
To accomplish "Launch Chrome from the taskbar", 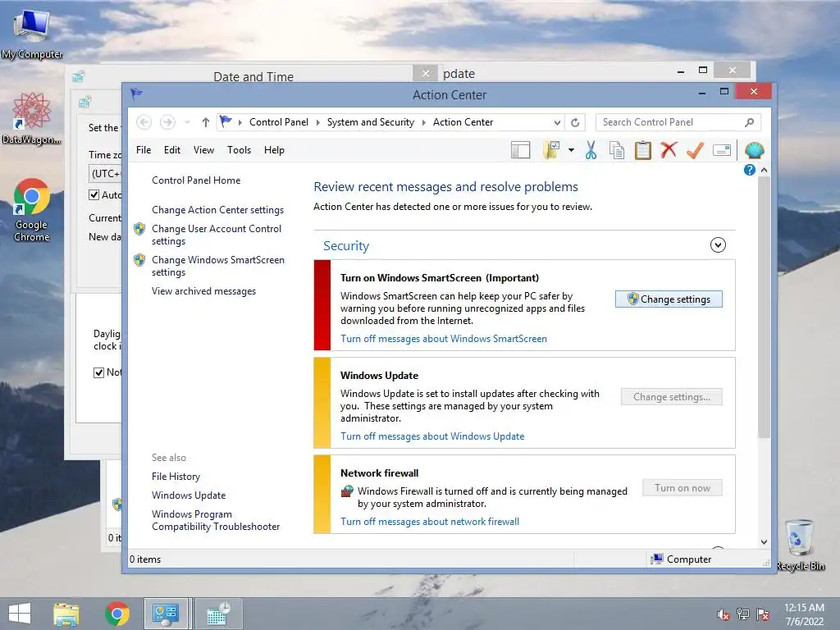I will pos(116,614).
